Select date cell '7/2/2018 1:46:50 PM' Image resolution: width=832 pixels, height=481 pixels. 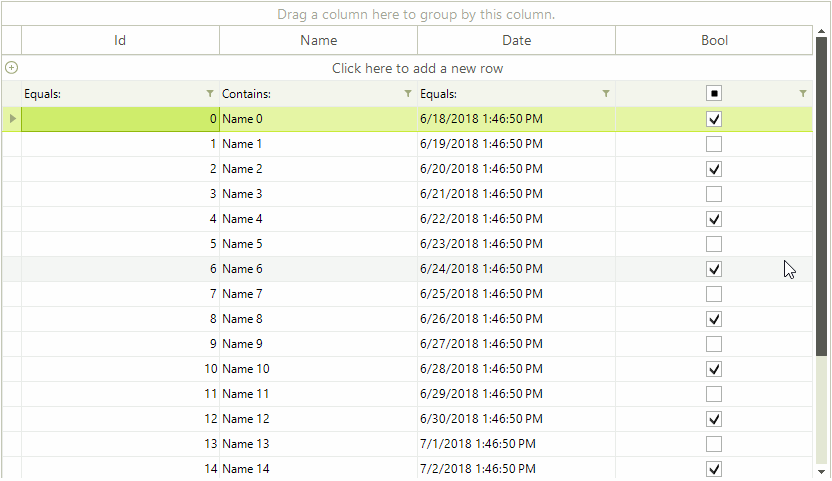pos(516,468)
